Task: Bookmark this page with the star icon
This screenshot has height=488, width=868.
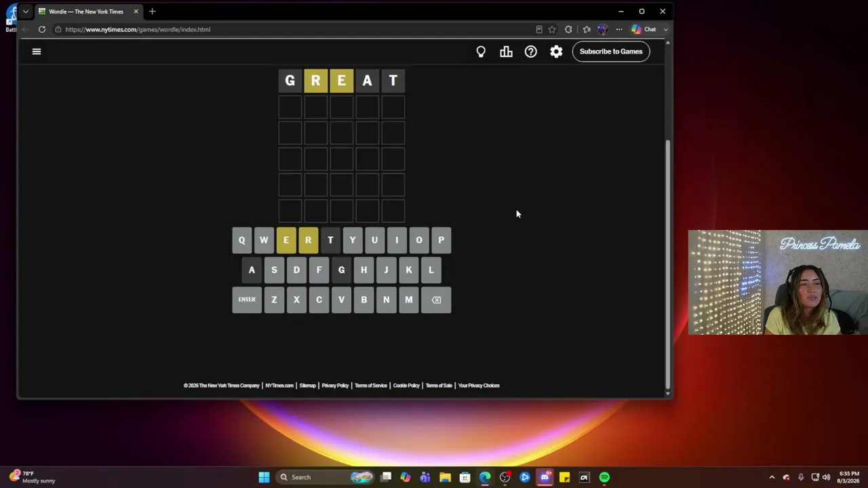Action: 552,29
